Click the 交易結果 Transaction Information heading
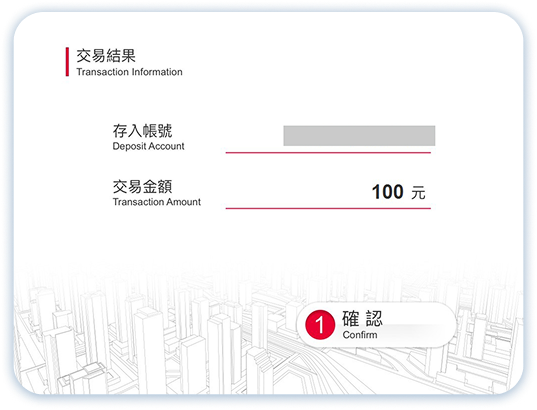 click(129, 62)
